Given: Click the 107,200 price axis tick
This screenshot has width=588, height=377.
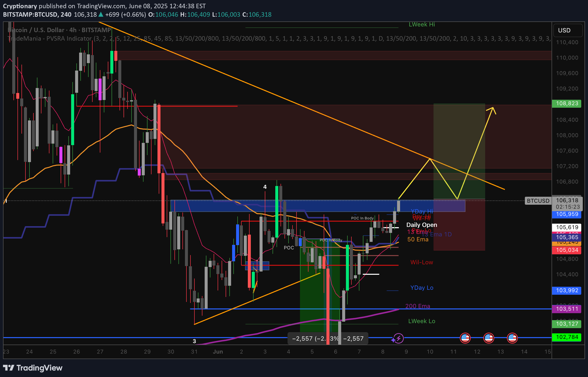Looking at the screenshot, I should tap(567, 166).
